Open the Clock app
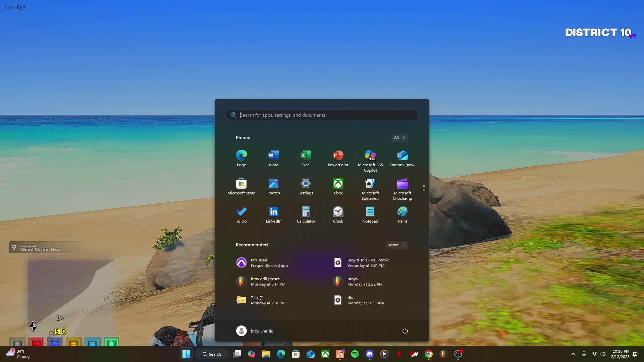Viewport: 644px width, 362px height. tap(338, 215)
